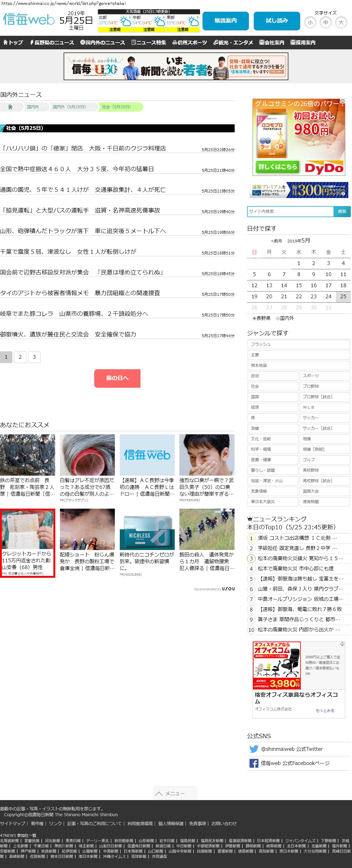Select the 国内外 radio button

278,318
